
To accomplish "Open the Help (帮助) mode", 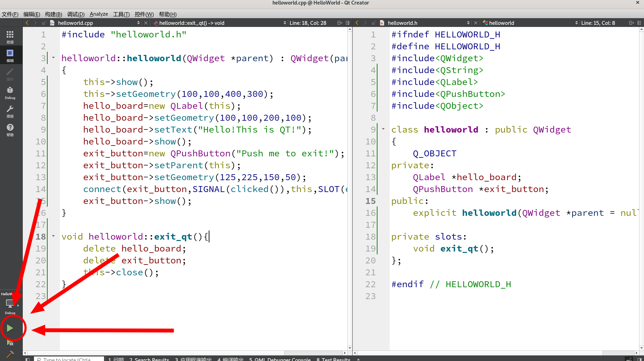I will (10, 130).
